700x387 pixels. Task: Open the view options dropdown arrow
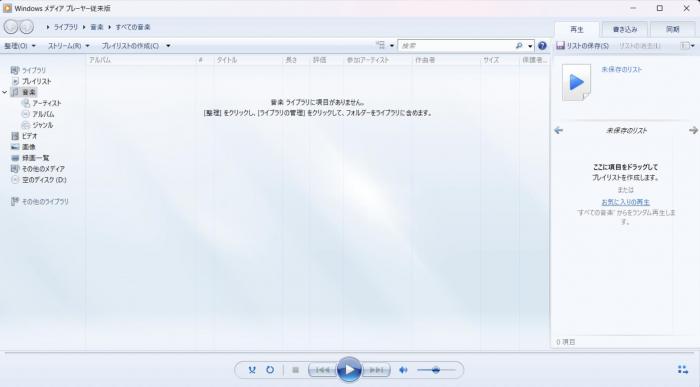click(392, 46)
